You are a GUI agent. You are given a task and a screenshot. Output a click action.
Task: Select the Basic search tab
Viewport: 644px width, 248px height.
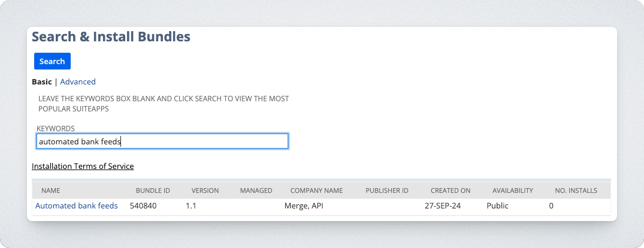tap(42, 82)
